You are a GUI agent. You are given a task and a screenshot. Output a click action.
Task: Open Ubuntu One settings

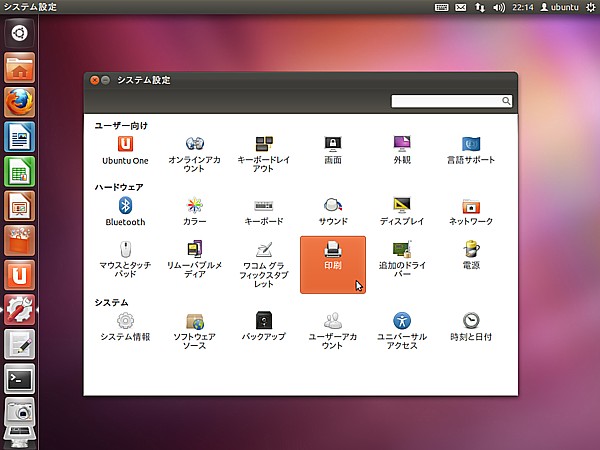124,150
